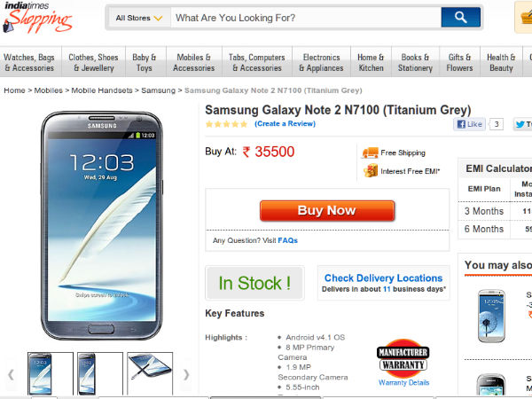Click the search magnifier button
Viewport: 532px width, 399px height.
460,17
